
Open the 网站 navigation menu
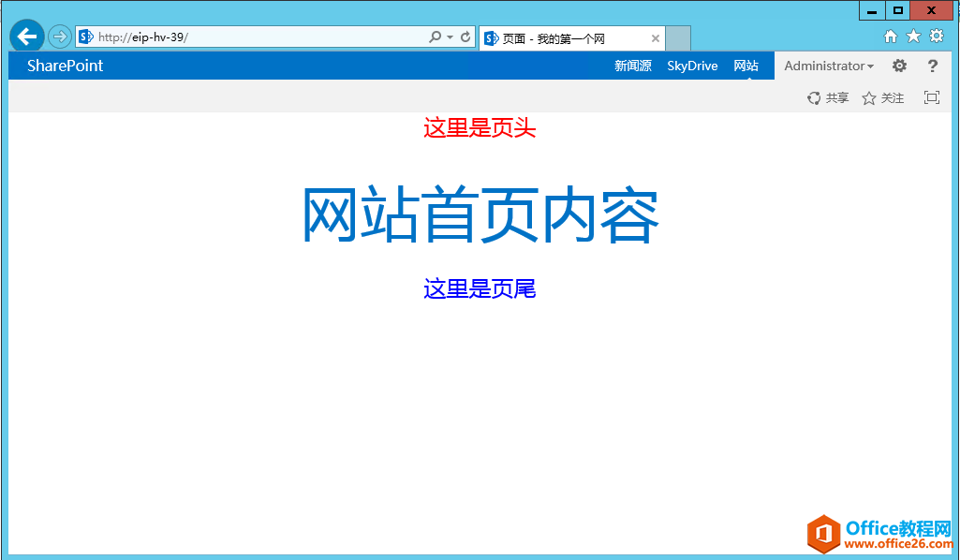[x=746, y=66]
